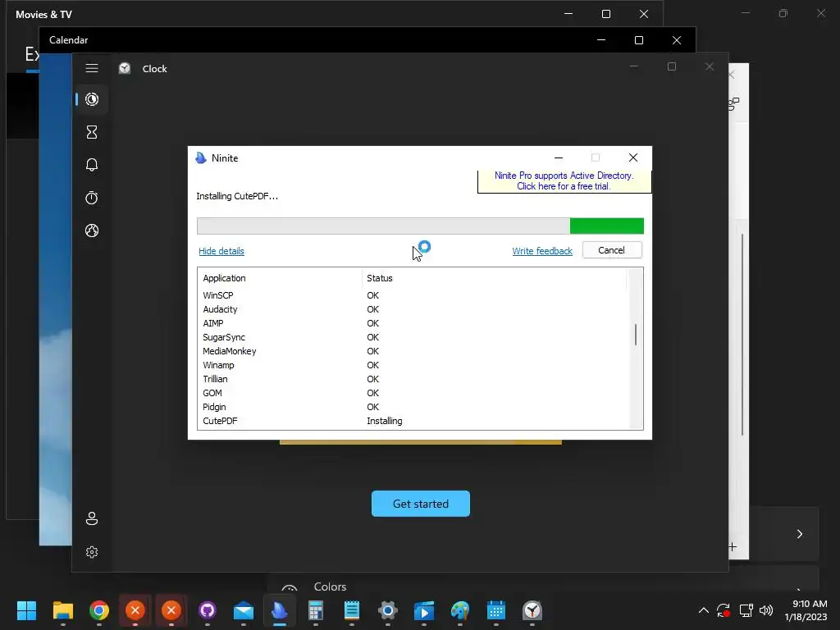
Task: Select the MediaMonkey row
Action: [x=412, y=351]
